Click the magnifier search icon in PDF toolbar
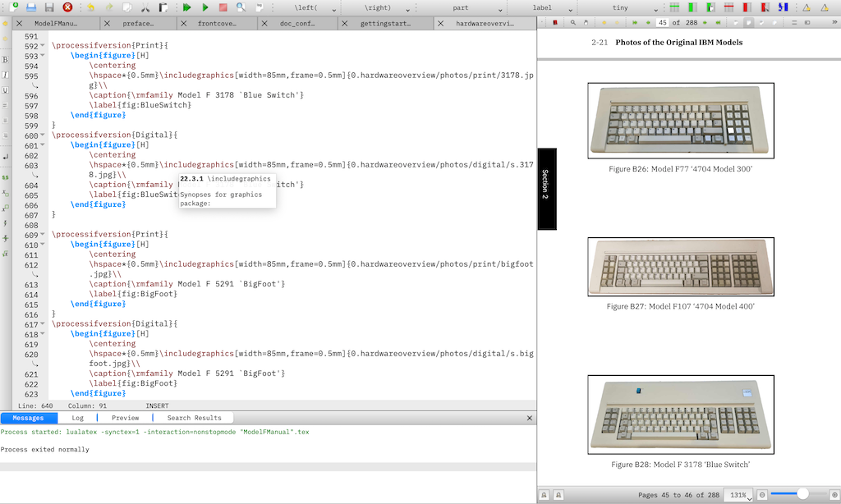The width and height of the screenshot is (841, 504). click(573, 23)
